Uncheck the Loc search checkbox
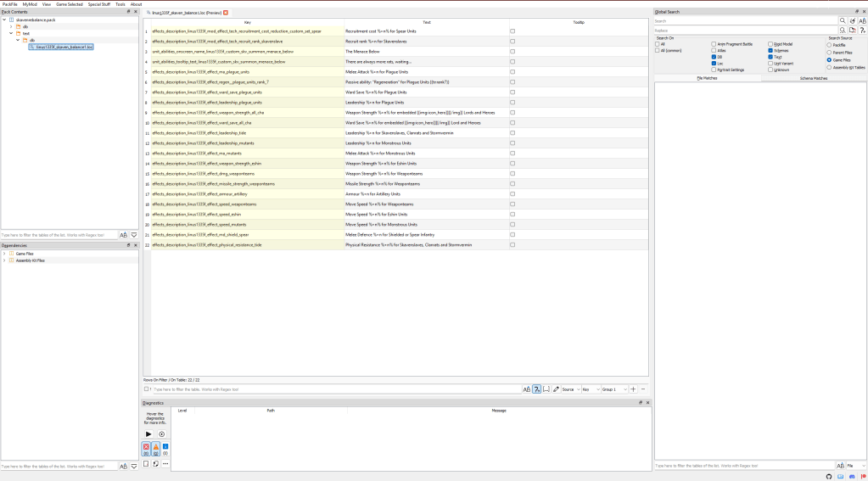This screenshot has width=868, height=481. click(x=714, y=64)
